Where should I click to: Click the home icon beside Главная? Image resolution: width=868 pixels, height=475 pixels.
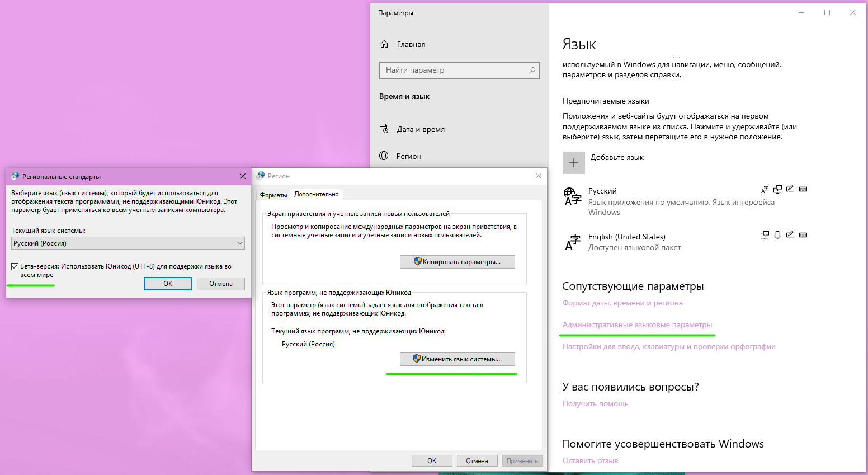(384, 44)
